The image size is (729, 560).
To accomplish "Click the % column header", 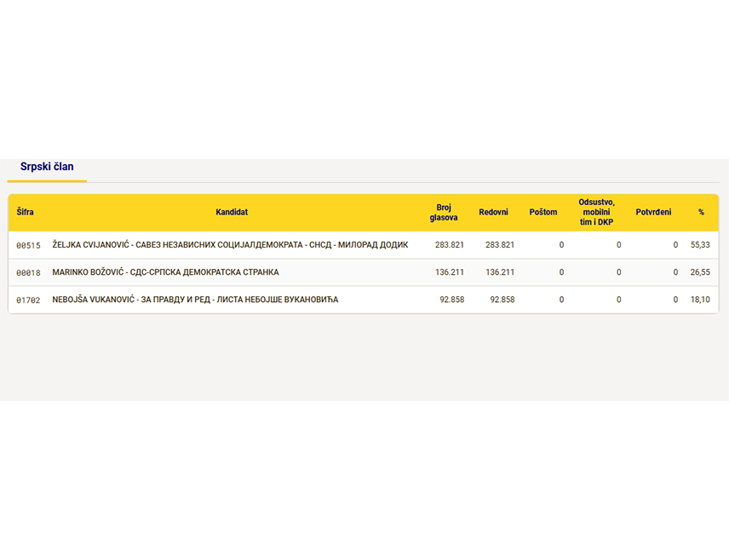I will click(701, 213).
